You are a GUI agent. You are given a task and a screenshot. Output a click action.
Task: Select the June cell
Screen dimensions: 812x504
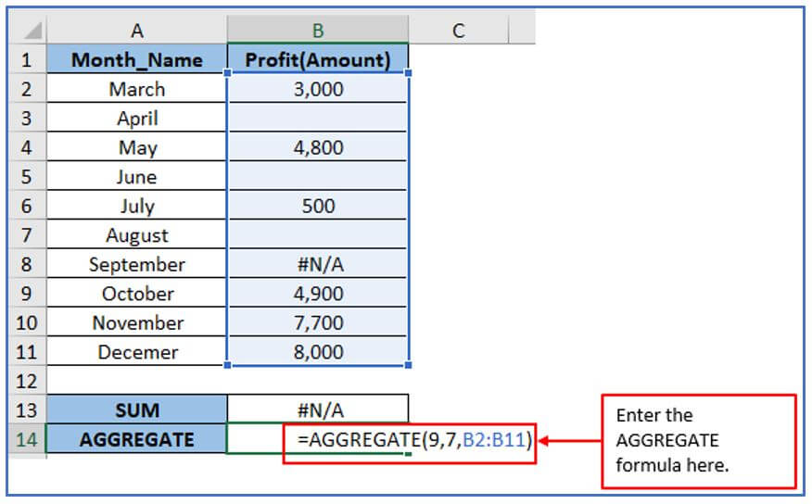(136, 176)
